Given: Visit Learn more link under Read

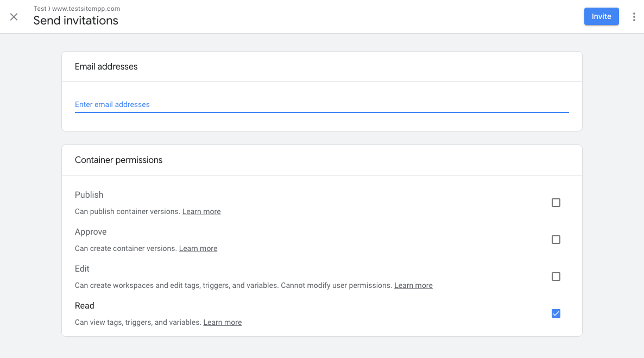Looking at the screenshot, I should [x=223, y=322].
